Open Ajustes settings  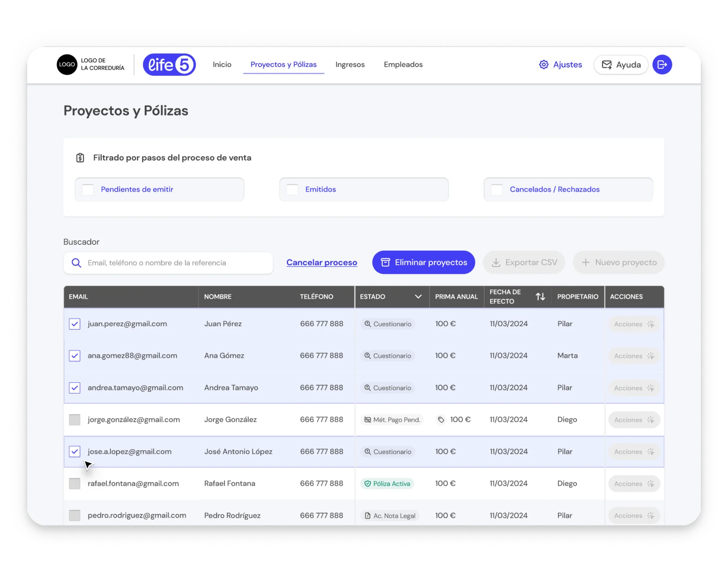pyautogui.click(x=560, y=65)
